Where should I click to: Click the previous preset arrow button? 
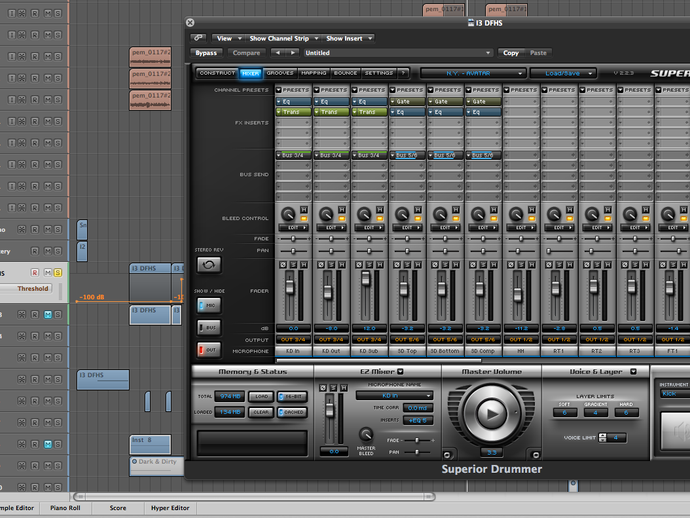pyautogui.click(x=277, y=53)
